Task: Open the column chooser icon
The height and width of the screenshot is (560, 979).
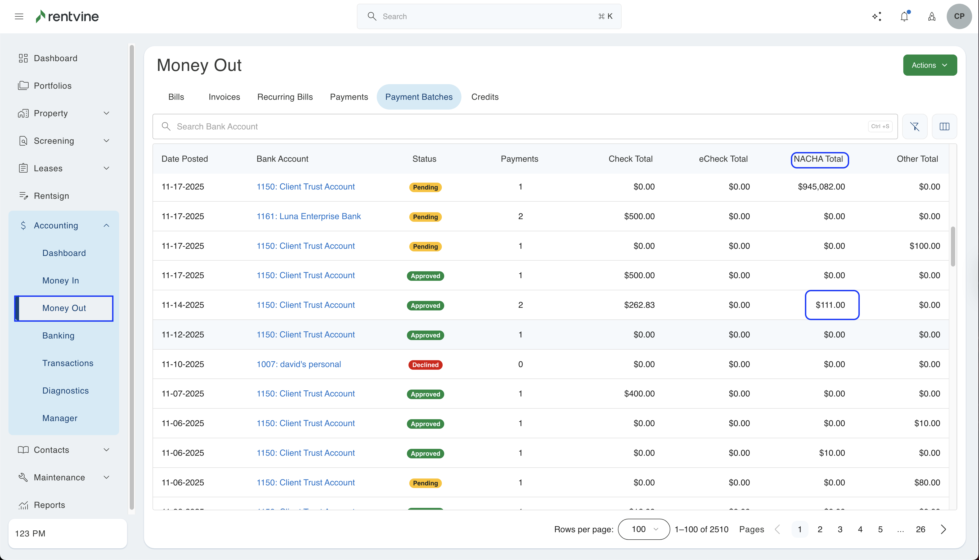Action: pos(944,127)
